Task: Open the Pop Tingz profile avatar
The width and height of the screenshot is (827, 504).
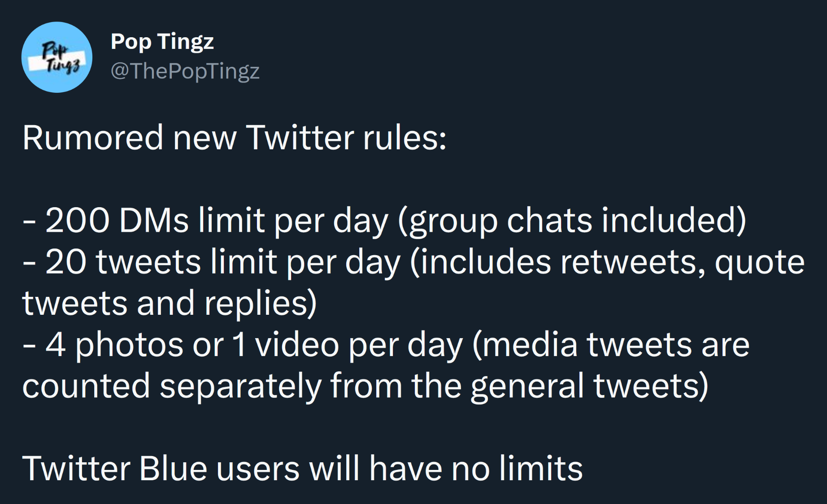Action: pyautogui.click(x=57, y=57)
